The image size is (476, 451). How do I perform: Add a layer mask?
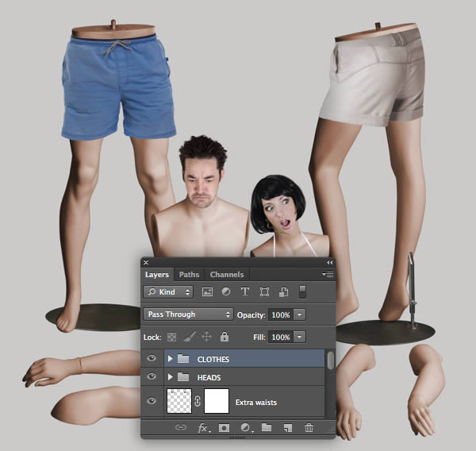[224, 428]
